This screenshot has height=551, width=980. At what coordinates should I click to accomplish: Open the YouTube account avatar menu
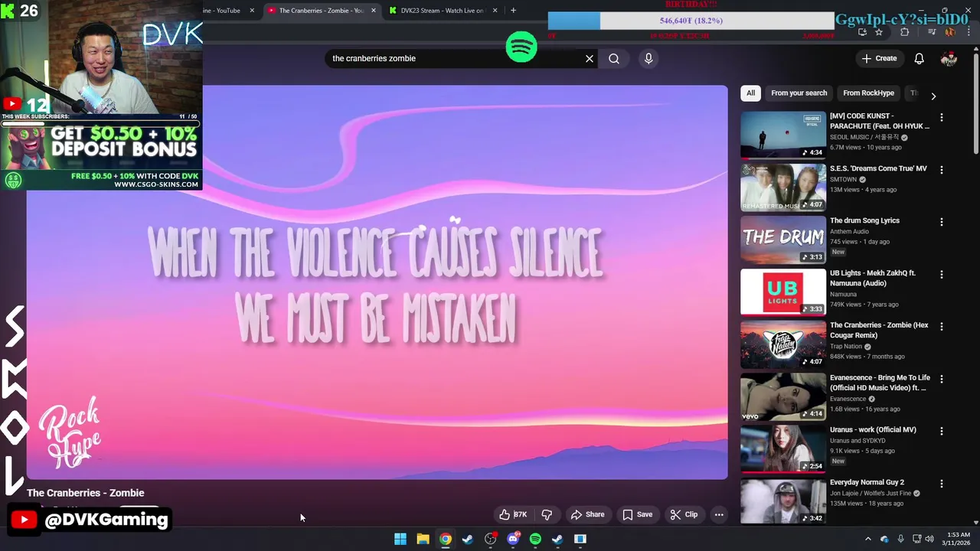coord(949,58)
